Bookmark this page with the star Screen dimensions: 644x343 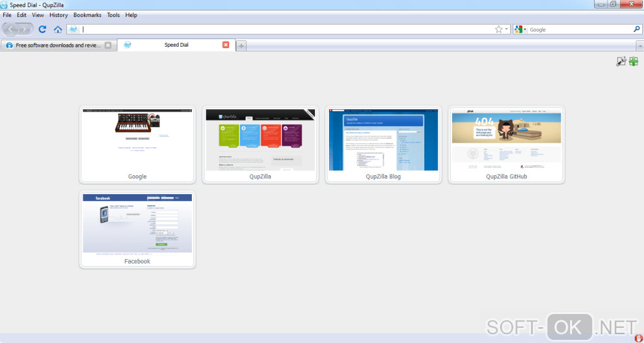(499, 29)
